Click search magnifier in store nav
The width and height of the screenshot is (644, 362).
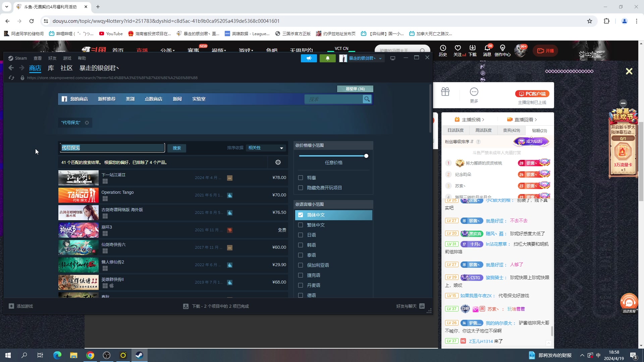coord(367,99)
